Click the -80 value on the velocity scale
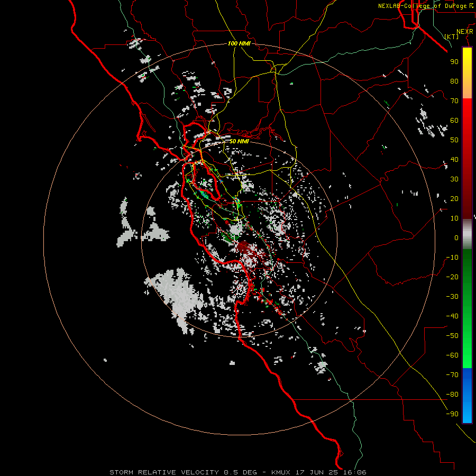 452,395
